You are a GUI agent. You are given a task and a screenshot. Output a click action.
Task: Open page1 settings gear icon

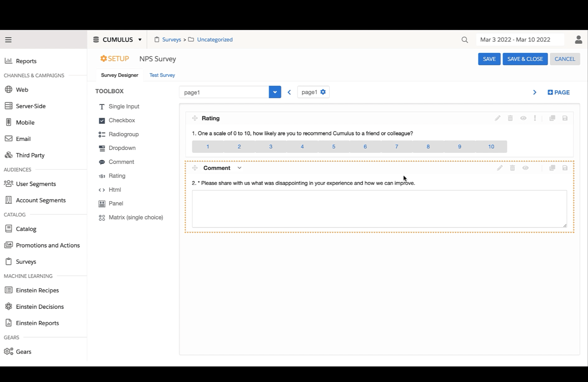(323, 92)
